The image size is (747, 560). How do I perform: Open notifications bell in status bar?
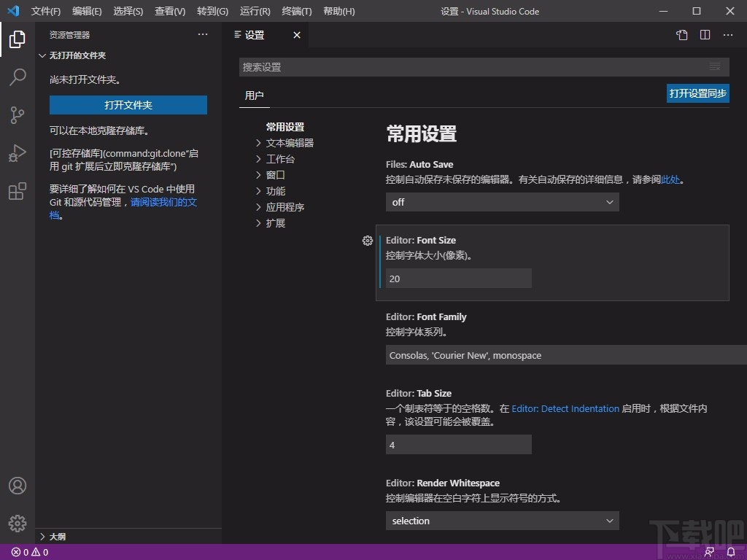(x=731, y=552)
